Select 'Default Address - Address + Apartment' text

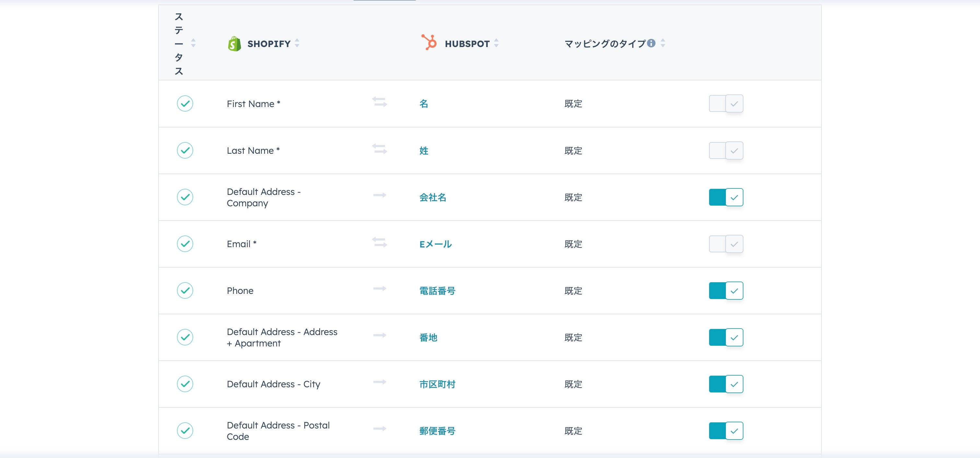282,337
